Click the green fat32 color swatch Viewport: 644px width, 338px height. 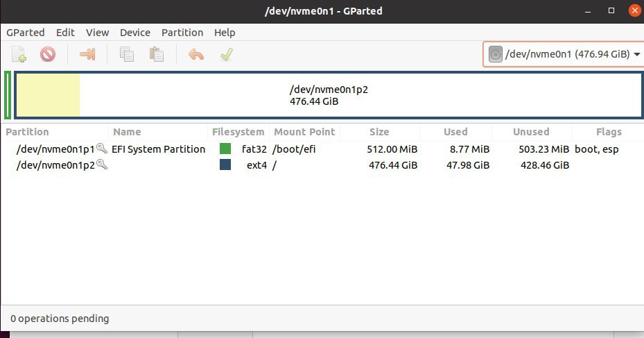point(225,149)
